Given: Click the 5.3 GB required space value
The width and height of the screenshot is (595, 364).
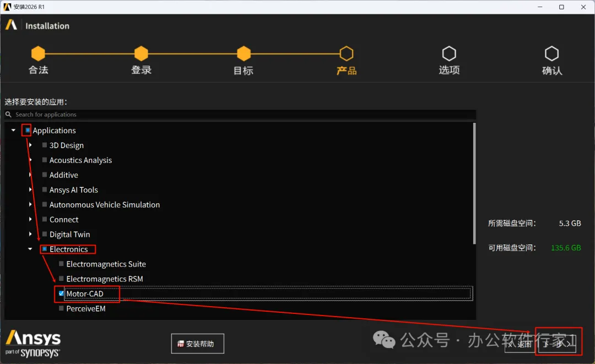Looking at the screenshot, I should point(570,224).
